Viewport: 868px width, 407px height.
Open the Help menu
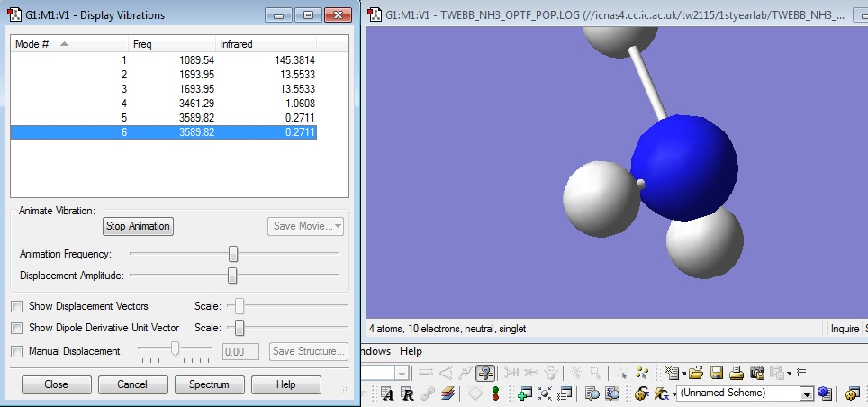point(411,351)
